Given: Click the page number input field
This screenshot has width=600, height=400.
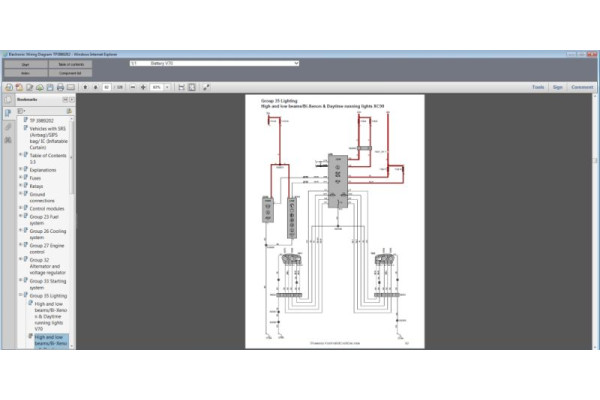Looking at the screenshot, I should click(105, 87).
